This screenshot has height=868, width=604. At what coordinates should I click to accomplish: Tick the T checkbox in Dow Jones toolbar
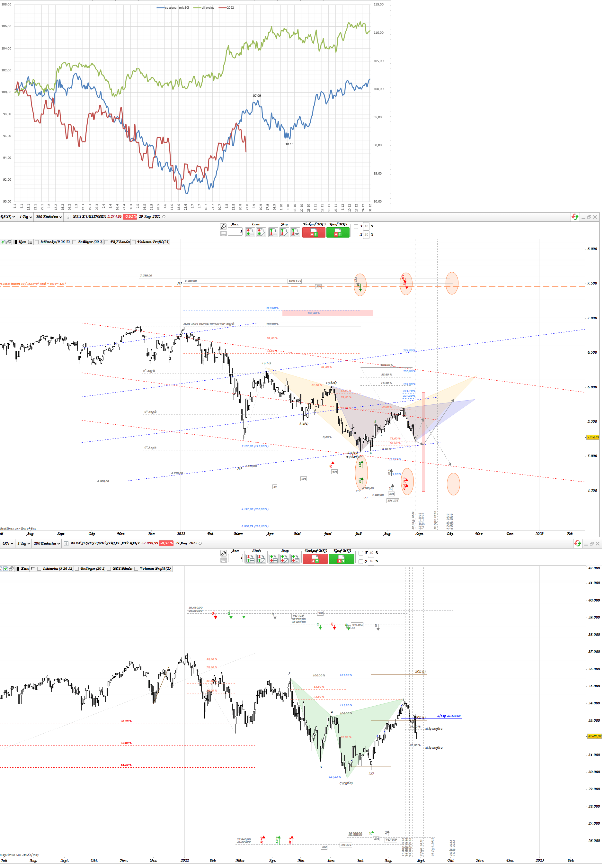(361, 553)
